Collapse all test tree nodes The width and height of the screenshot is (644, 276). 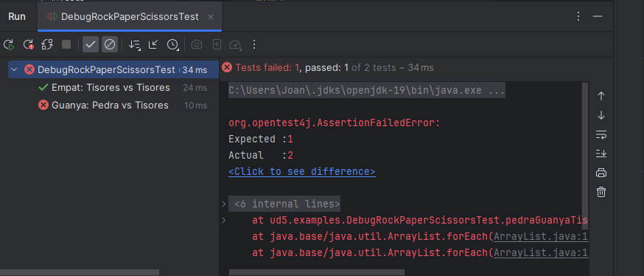tap(153, 44)
